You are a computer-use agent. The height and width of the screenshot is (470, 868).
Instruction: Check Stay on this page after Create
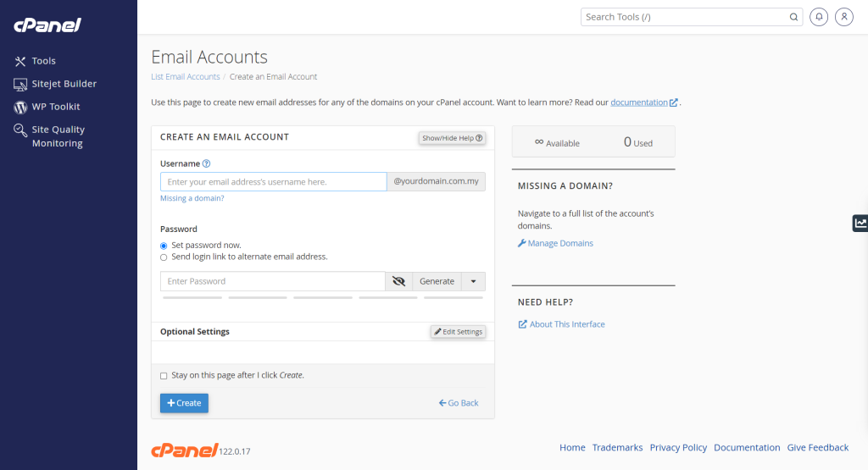164,376
